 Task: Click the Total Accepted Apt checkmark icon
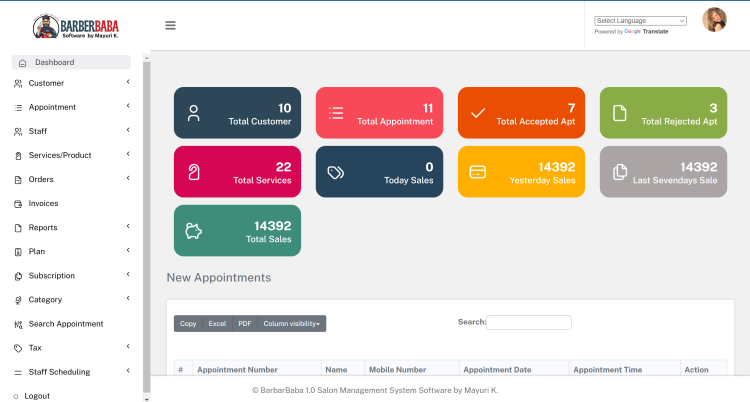[478, 113]
